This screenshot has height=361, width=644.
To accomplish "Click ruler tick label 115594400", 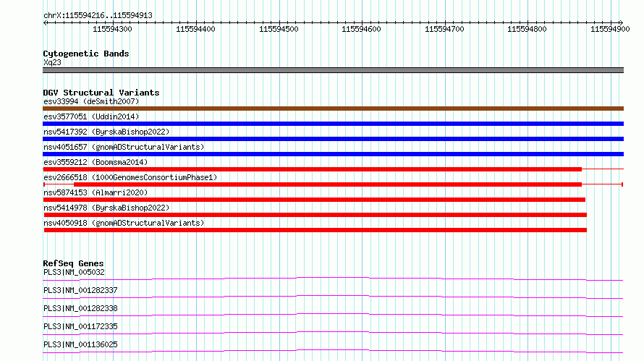I will click(x=195, y=29).
